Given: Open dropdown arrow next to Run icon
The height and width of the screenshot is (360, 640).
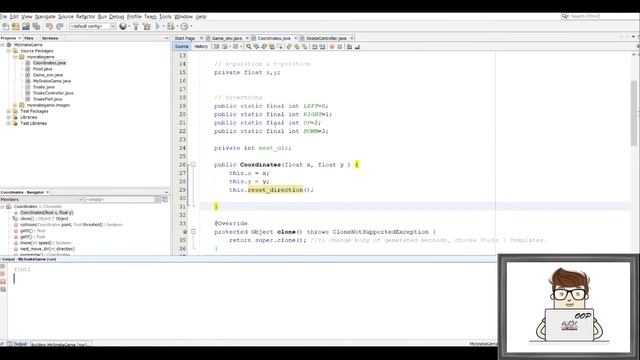Looking at the screenshot, I should point(164,27).
